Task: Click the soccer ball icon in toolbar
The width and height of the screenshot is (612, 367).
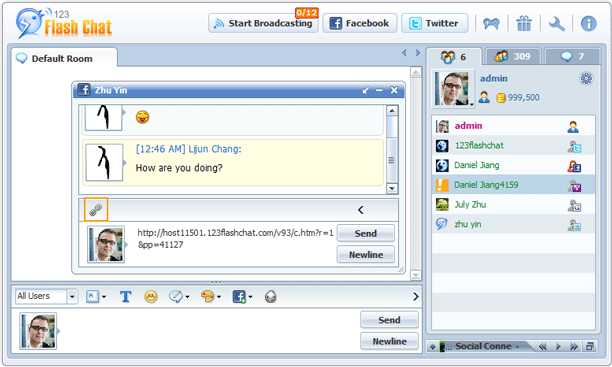Action: pos(270,297)
